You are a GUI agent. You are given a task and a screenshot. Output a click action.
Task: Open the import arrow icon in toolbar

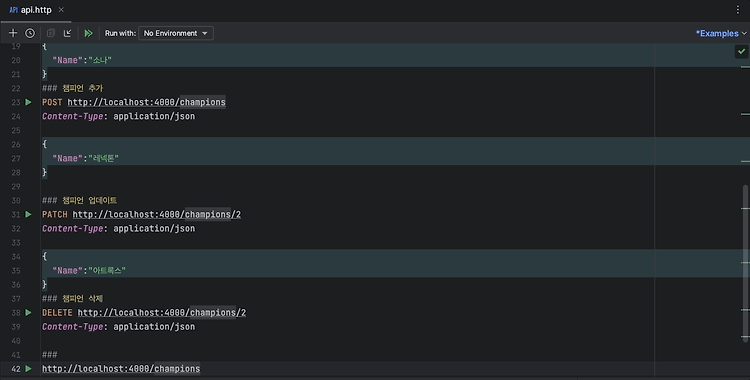click(67, 33)
